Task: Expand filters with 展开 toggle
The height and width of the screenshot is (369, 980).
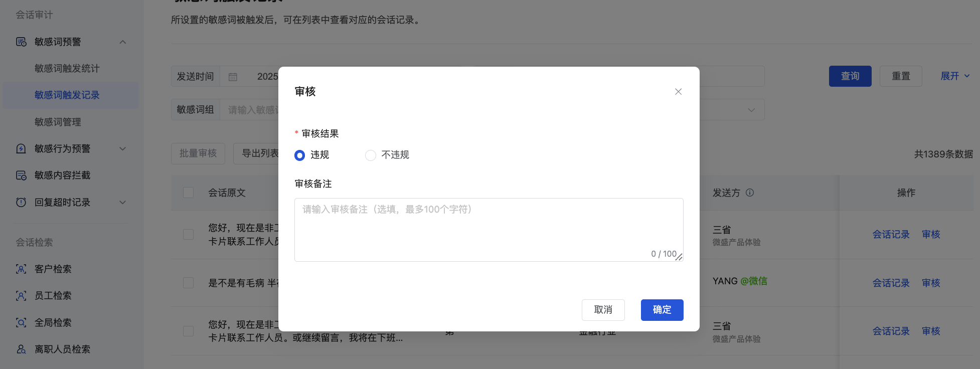Action: click(955, 76)
